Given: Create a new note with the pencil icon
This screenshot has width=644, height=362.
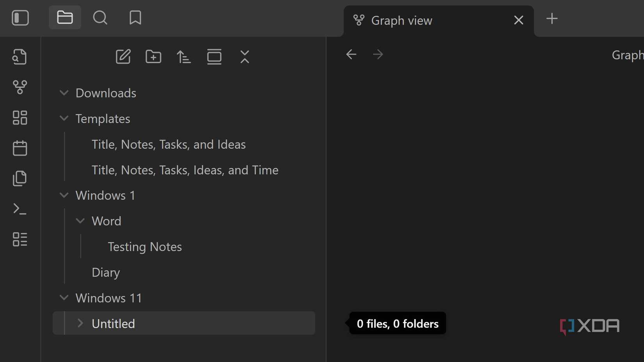Looking at the screenshot, I should 123,57.
